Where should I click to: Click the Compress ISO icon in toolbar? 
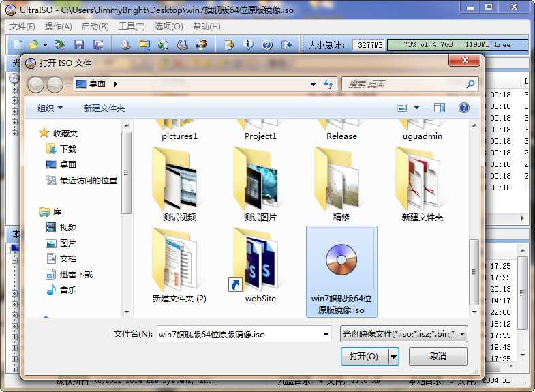(x=144, y=45)
